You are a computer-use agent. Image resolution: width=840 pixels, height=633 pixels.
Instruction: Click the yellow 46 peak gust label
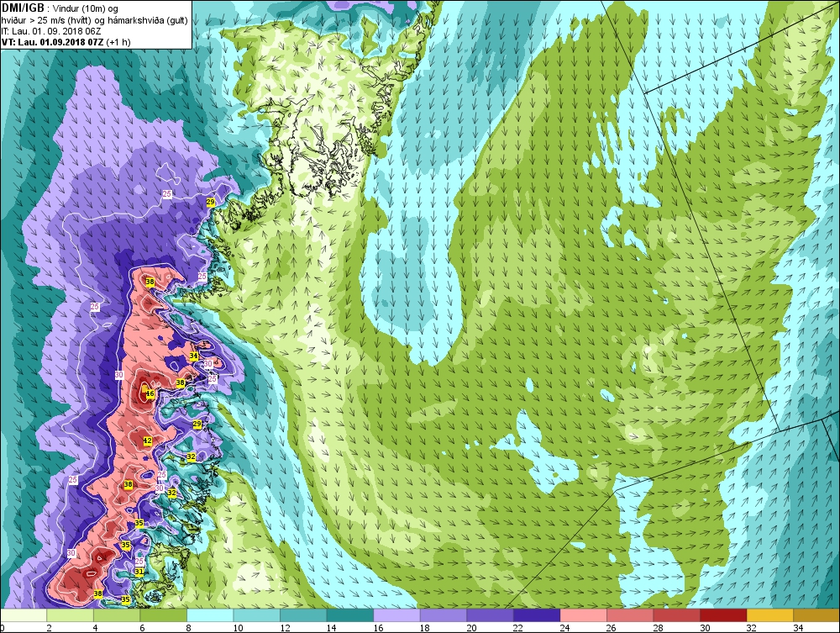coord(150,394)
